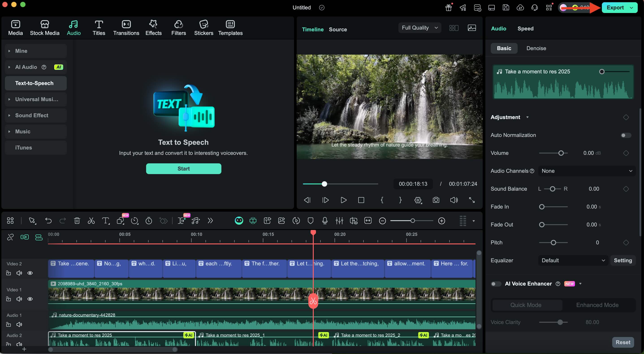644x354 pixels.
Task: Click the Text tool icon in timeline toolbar
Action: tap(106, 221)
